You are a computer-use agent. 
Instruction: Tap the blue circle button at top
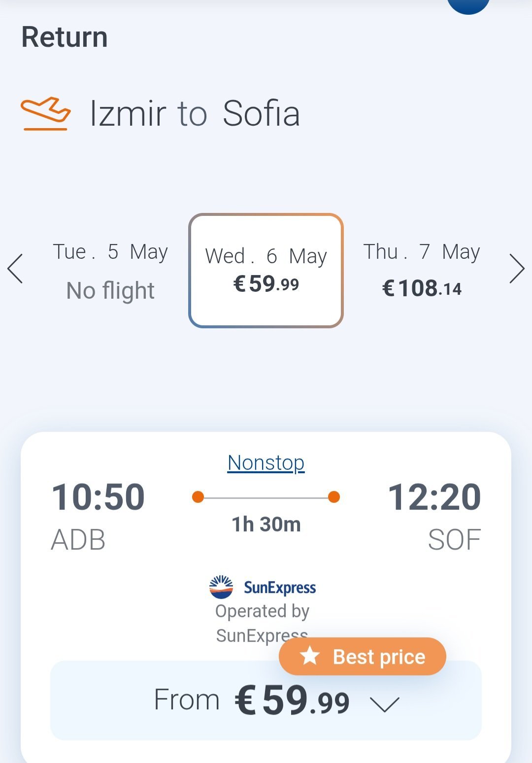tap(468, 4)
